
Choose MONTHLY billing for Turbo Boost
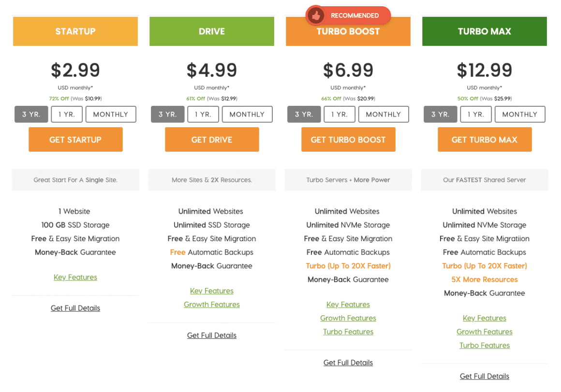(x=383, y=115)
